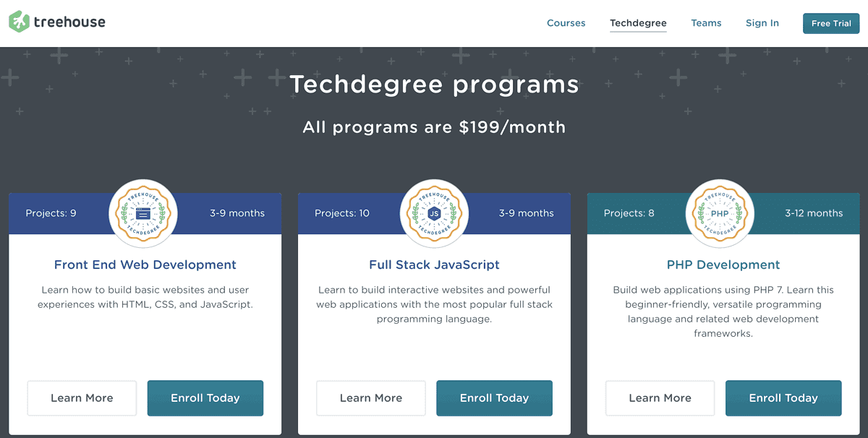Start a Free Trial
Screen dimensions: 868x438
[830, 23]
